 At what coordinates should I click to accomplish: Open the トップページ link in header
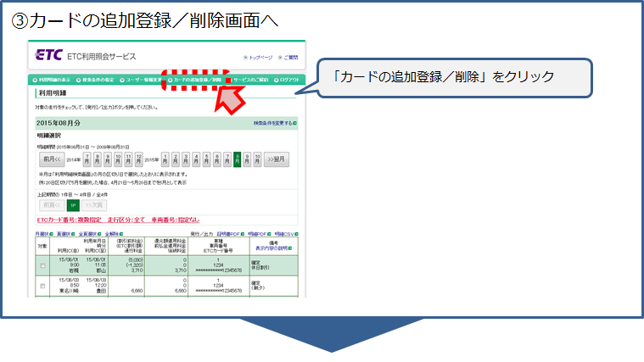click(258, 58)
